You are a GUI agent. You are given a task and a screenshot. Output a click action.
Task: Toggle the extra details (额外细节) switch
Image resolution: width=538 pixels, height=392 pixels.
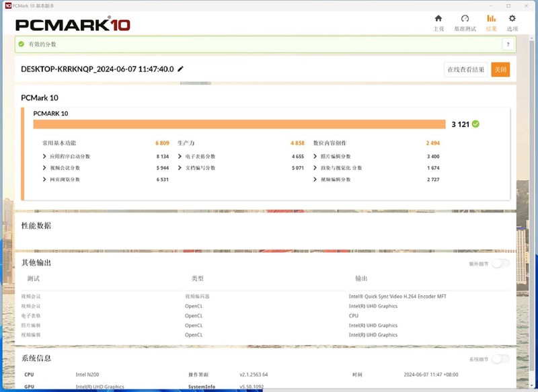coord(500,264)
